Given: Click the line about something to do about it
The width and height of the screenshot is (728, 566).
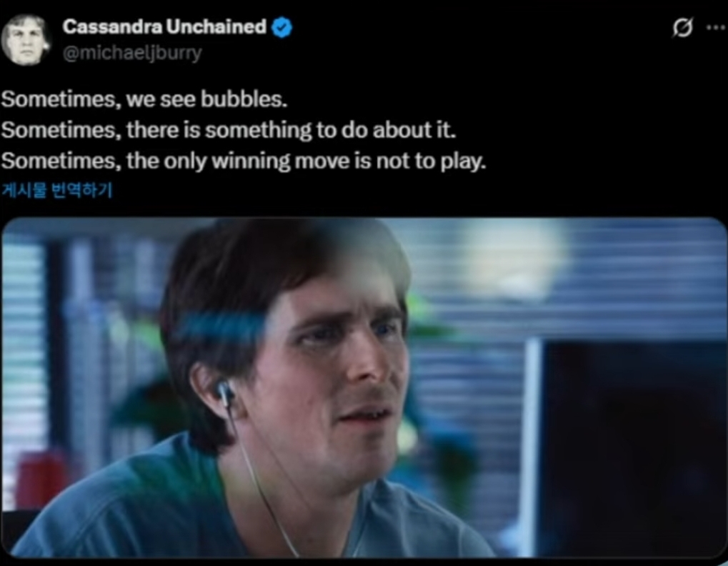Looking at the screenshot, I should point(229,131).
